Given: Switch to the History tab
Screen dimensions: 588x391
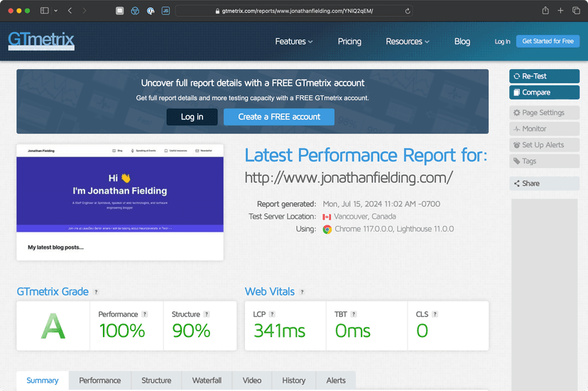Looking at the screenshot, I should (293, 380).
